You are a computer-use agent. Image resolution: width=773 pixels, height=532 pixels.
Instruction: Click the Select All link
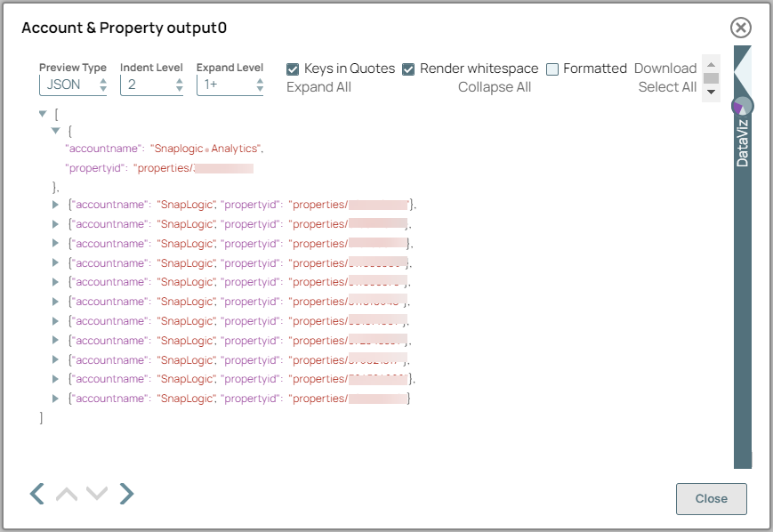667,86
